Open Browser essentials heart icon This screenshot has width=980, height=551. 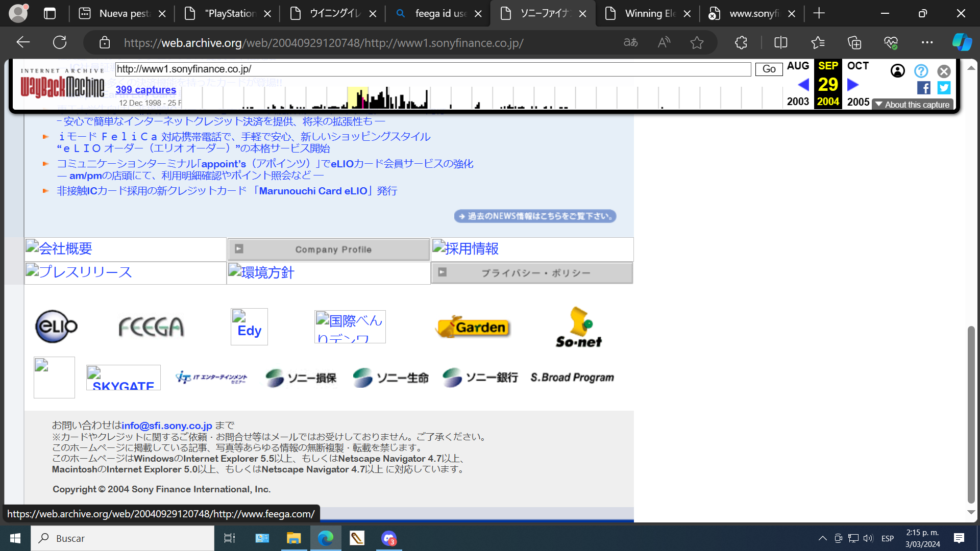(x=891, y=42)
